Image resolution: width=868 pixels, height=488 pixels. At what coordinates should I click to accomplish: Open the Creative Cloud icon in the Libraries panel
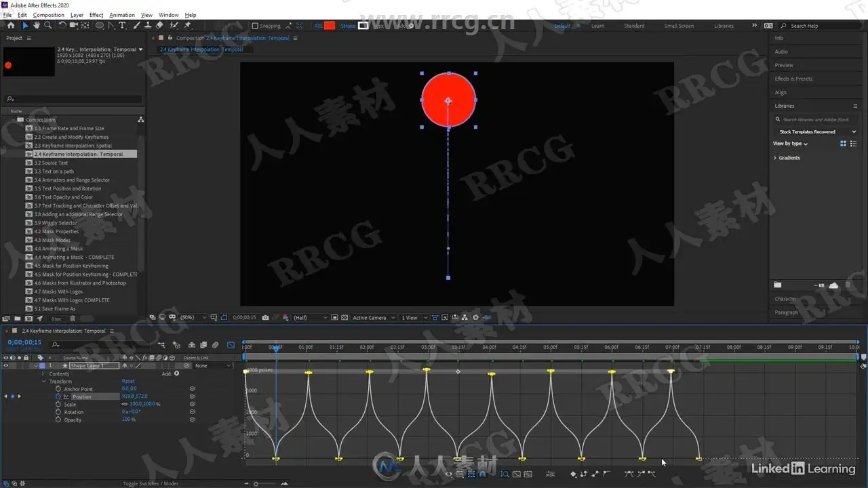click(833, 285)
